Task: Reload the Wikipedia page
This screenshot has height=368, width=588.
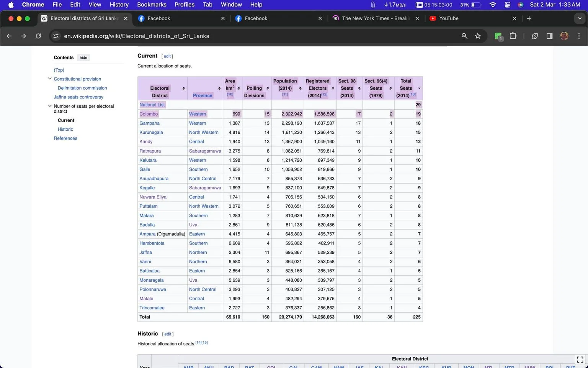Action: [38, 36]
